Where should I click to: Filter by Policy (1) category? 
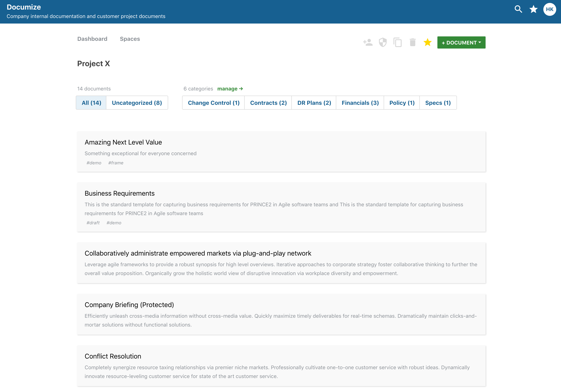402,103
